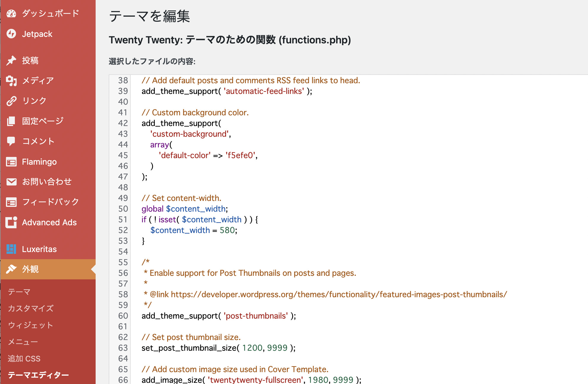
Task: Click the media icon beside メディア
Action: coord(11,81)
